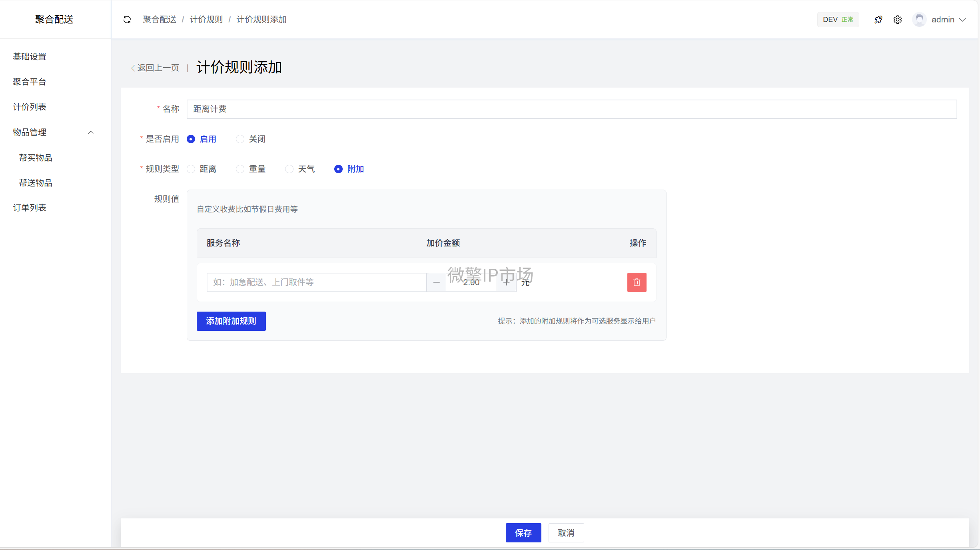Click the 取消 button
This screenshot has width=980, height=550.
[x=566, y=533]
